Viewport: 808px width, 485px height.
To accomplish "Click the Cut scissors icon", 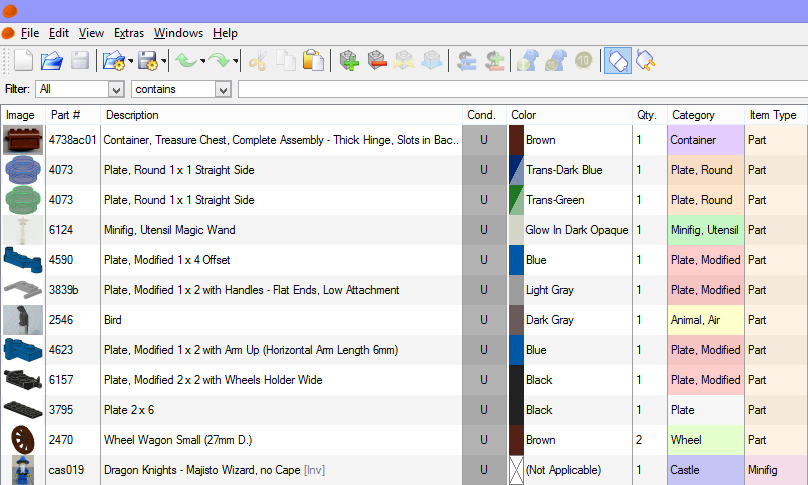I will click(x=258, y=61).
